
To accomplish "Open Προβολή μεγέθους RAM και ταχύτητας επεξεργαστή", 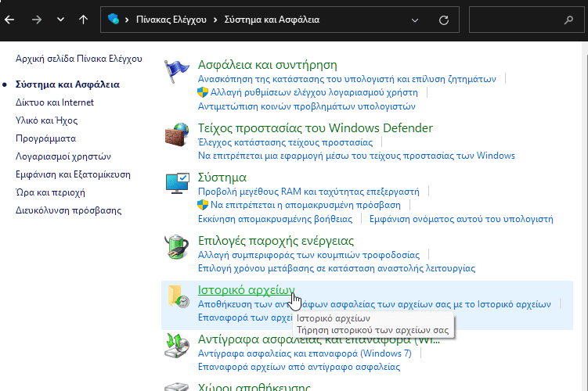I will point(308,192).
